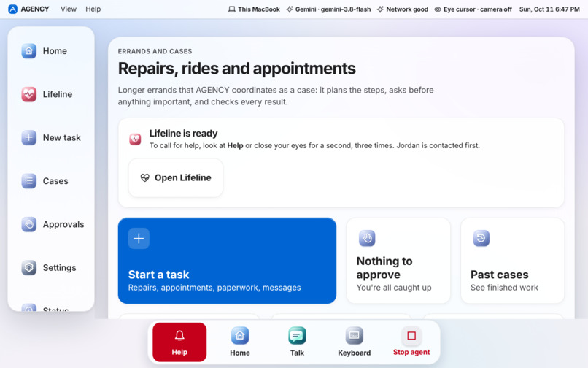The width and height of the screenshot is (588, 368).
Task: Click the Help label in bottom dock
Action: point(179,352)
